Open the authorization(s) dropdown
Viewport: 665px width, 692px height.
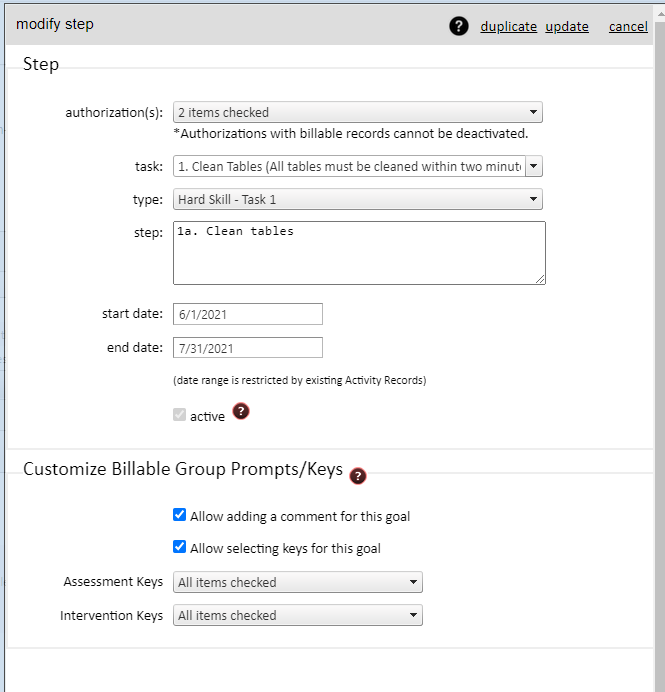click(x=358, y=112)
